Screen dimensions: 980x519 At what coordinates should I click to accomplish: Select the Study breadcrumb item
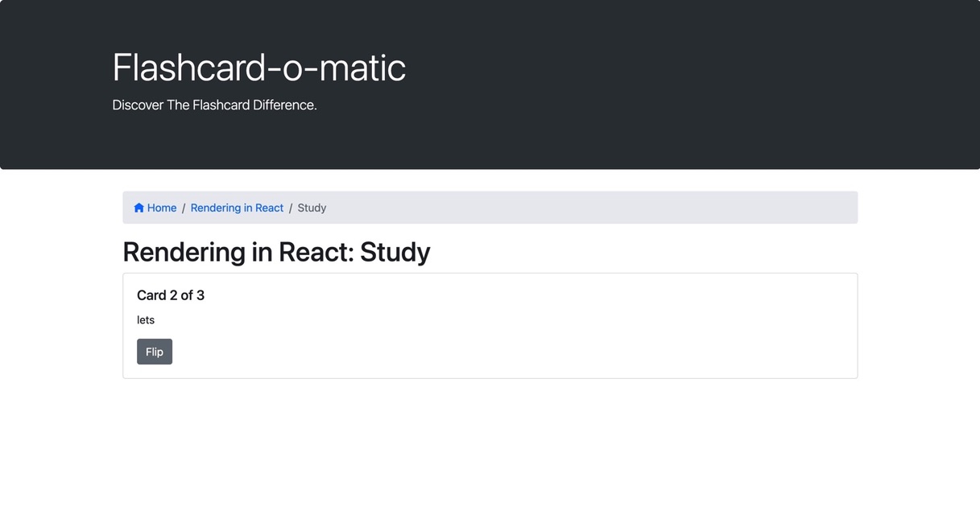312,208
